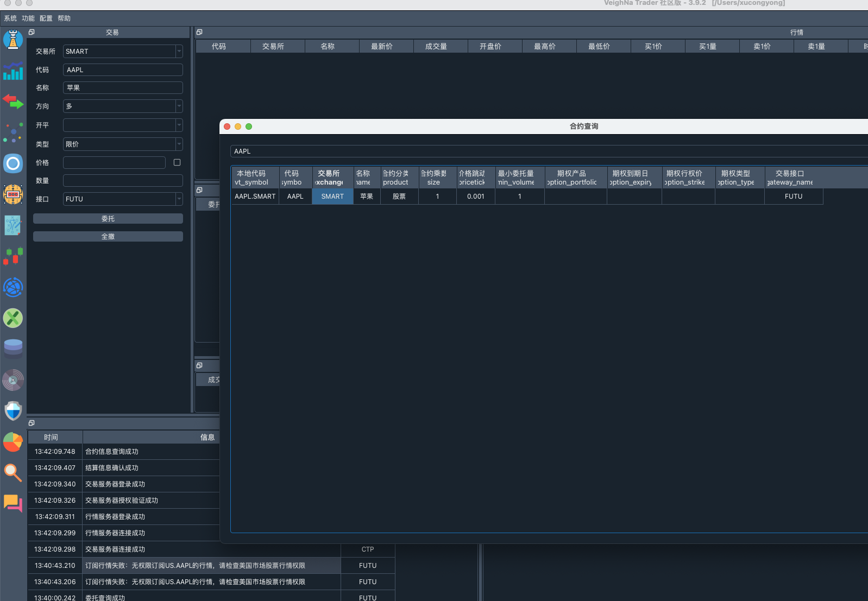868x601 pixels.
Task: Open the chess rook strategy icon
Action: [13, 40]
